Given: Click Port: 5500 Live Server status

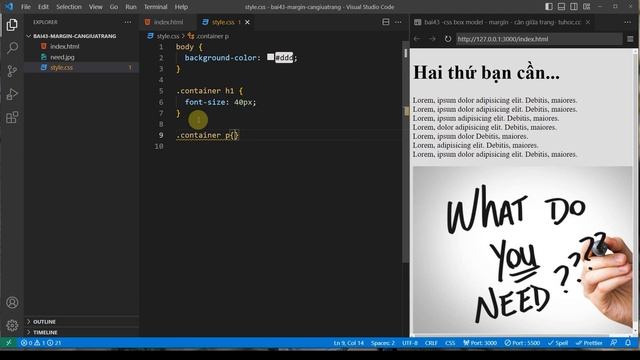Looking at the screenshot, I should [522, 343].
